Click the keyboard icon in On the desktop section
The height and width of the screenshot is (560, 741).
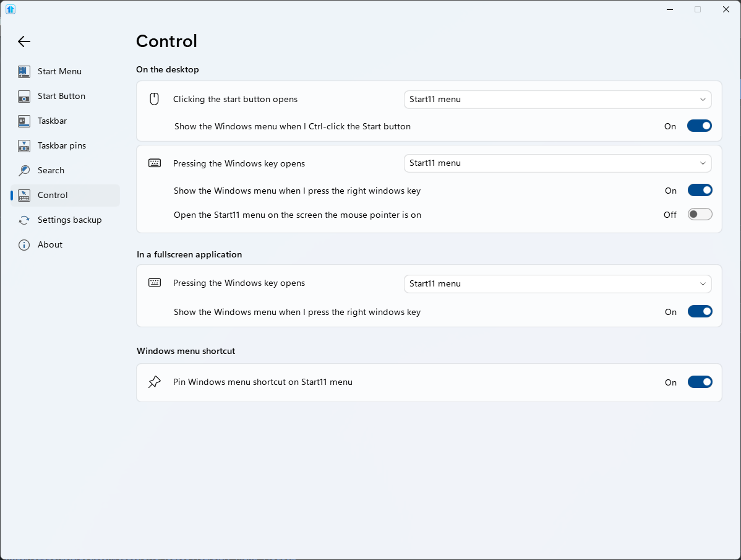[155, 163]
